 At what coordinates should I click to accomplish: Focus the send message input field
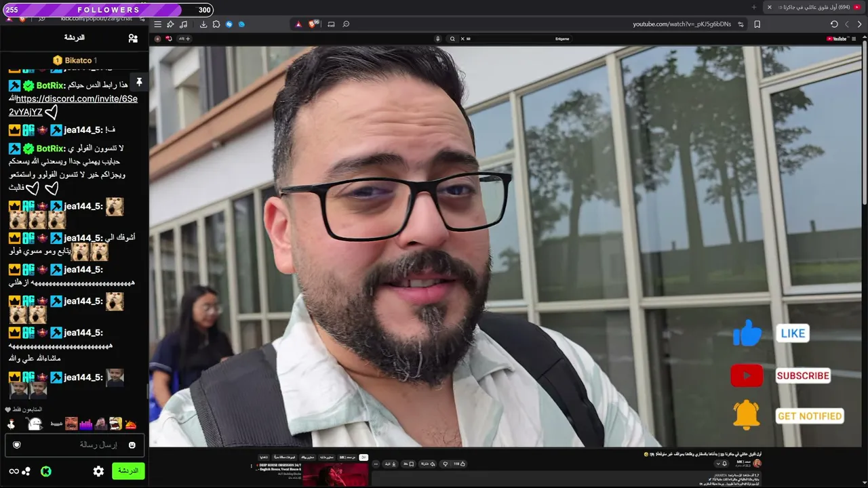75,445
